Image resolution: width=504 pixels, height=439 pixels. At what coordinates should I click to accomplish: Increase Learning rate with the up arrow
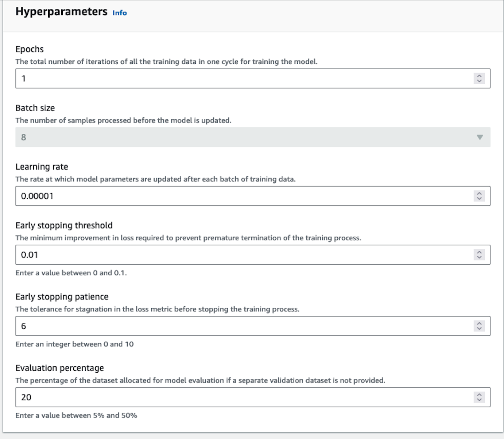[479, 193]
